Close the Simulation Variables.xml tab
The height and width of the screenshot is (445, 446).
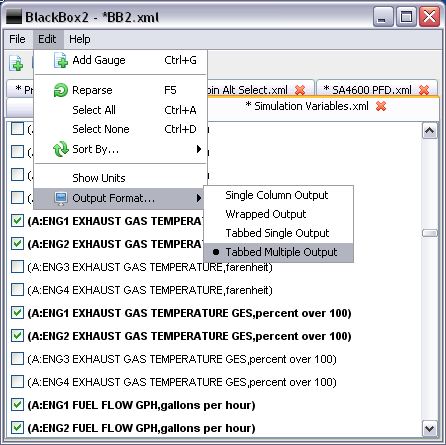[x=381, y=106]
